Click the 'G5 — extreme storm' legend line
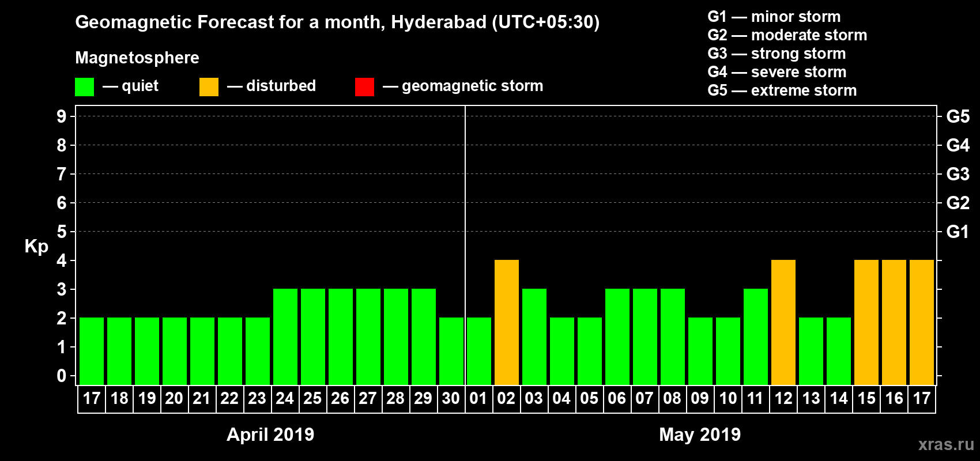Image resolution: width=980 pixels, height=461 pixels. [x=782, y=90]
